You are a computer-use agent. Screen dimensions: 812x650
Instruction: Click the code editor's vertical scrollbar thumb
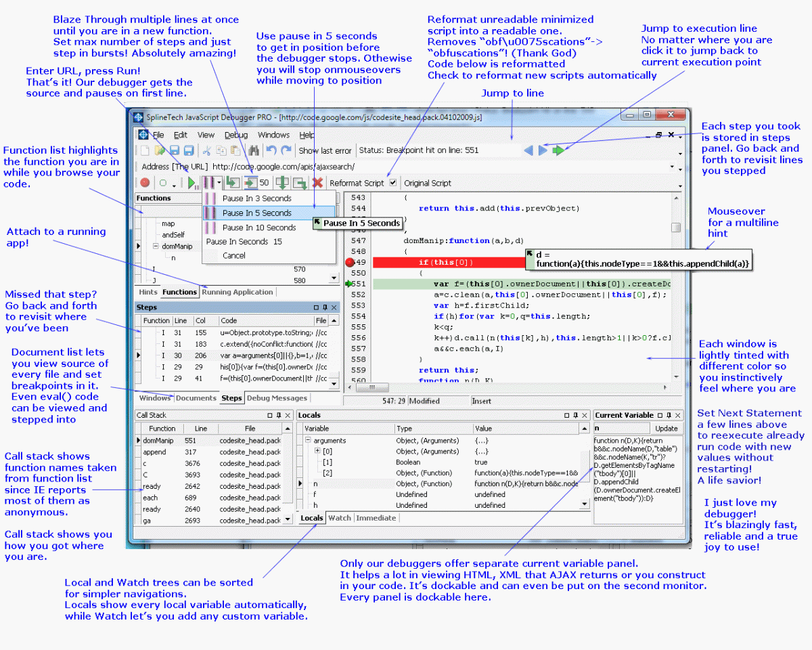coord(676,227)
